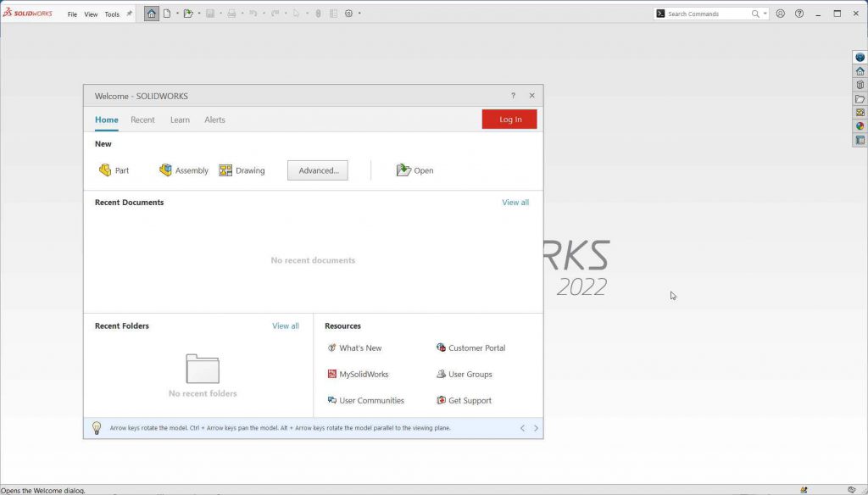Viewport: 868px width, 495px height.
Task: Click the status bar notification icon
Action: coord(804,490)
